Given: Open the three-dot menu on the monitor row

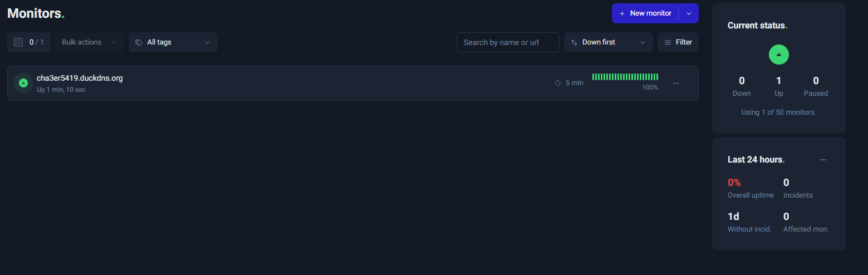Looking at the screenshot, I should coord(676,83).
